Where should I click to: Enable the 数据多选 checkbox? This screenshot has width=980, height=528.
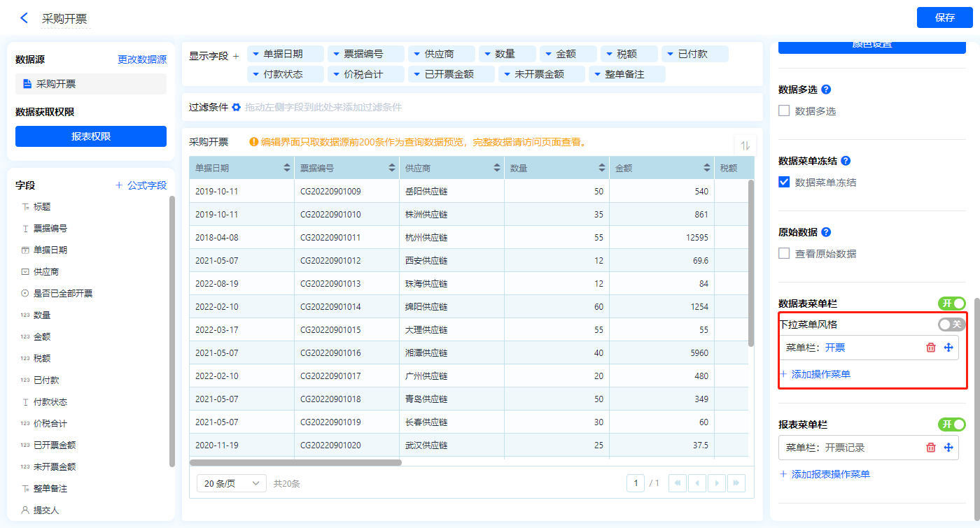pos(784,110)
